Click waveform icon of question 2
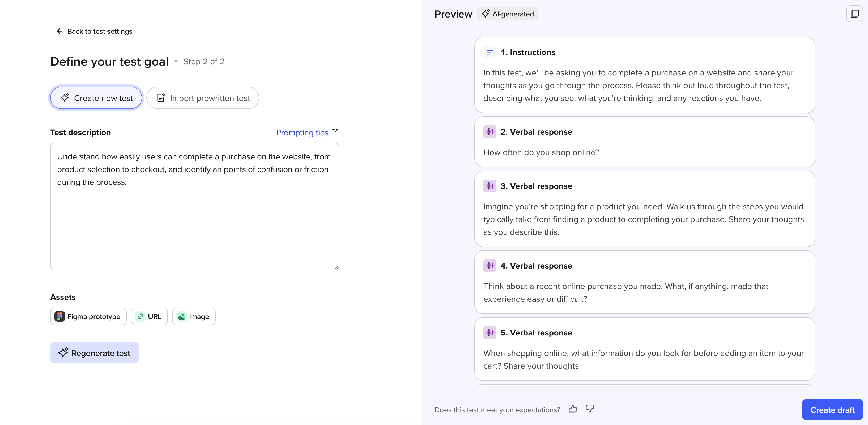This screenshot has height=425, width=868. (x=490, y=132)
